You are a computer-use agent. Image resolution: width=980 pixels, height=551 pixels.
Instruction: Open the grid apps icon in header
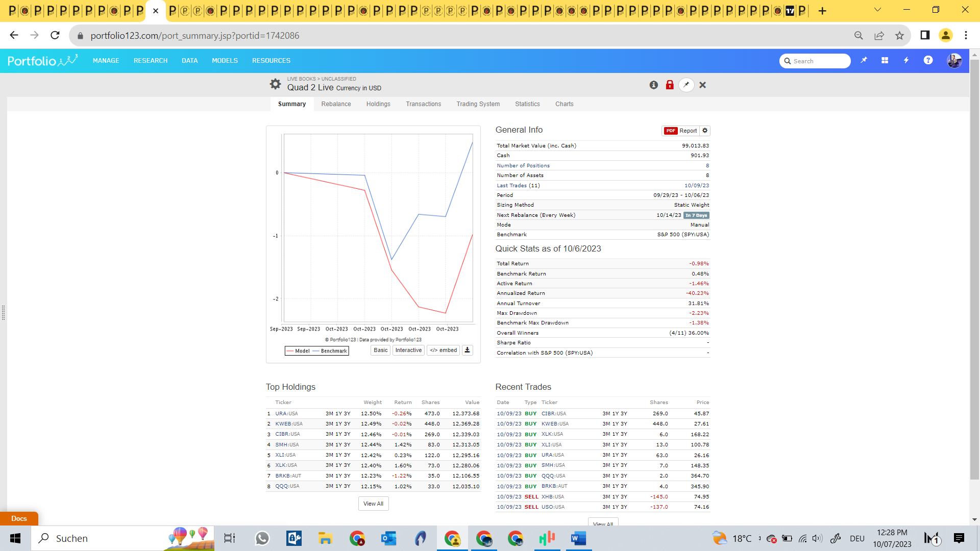point(885,60)
